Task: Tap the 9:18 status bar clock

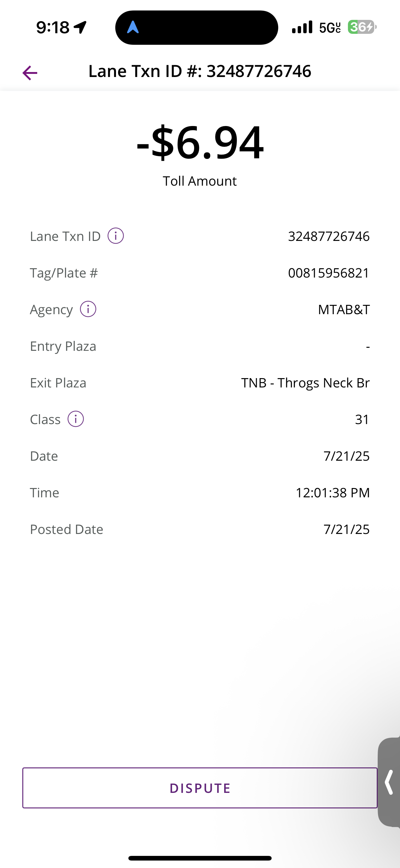Action: [53, 27]
